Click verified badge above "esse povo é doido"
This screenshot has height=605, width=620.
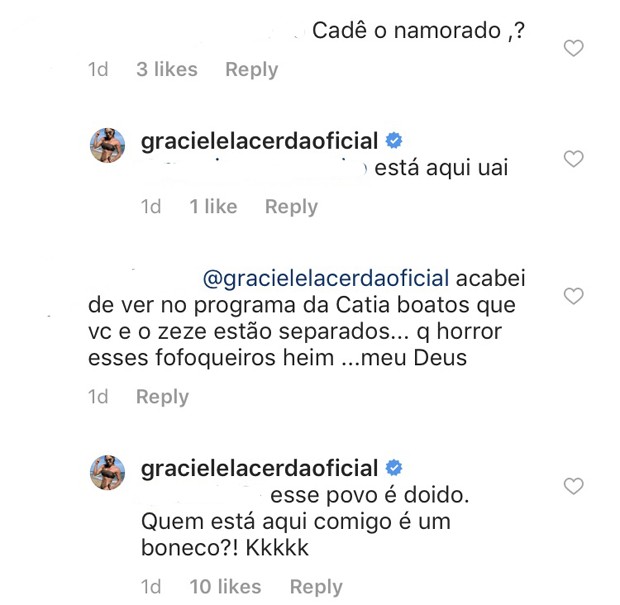pos(394,467)
